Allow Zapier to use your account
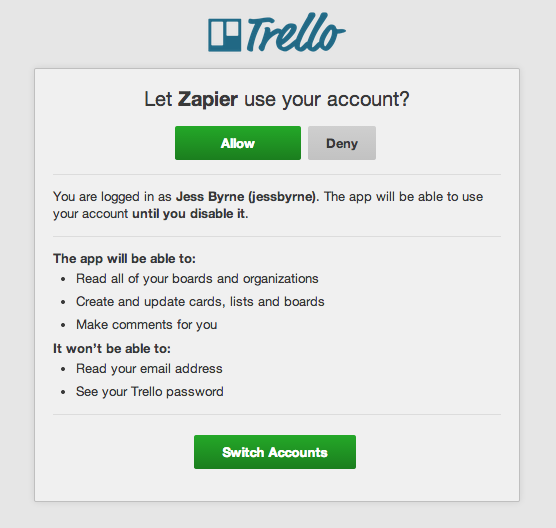 click(x=238, y=143)
